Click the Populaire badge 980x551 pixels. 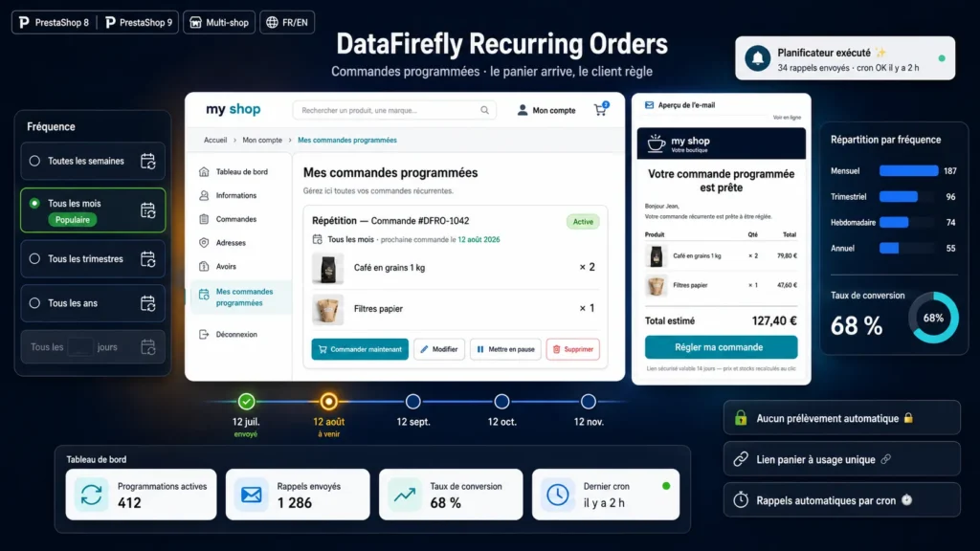pyautogui.click(x=73, y=220)
